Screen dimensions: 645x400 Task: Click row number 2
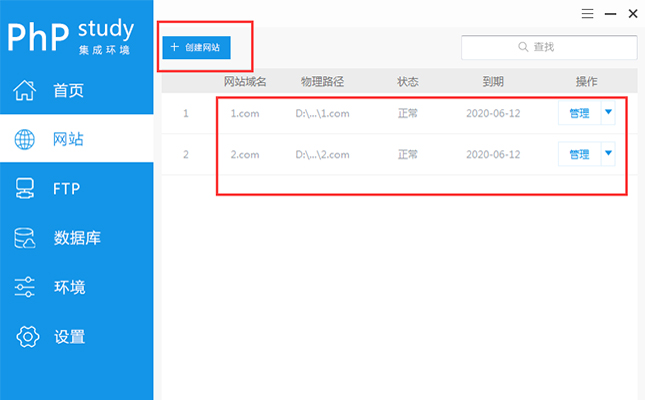pyautogui.click(x=186, y=154)
